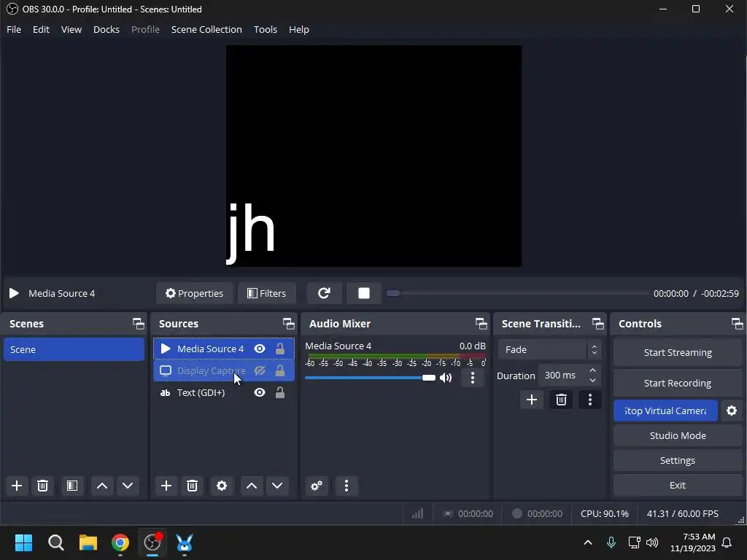Increase transition duration with up arrow
The image size is (747, 560).
(592, 370)
